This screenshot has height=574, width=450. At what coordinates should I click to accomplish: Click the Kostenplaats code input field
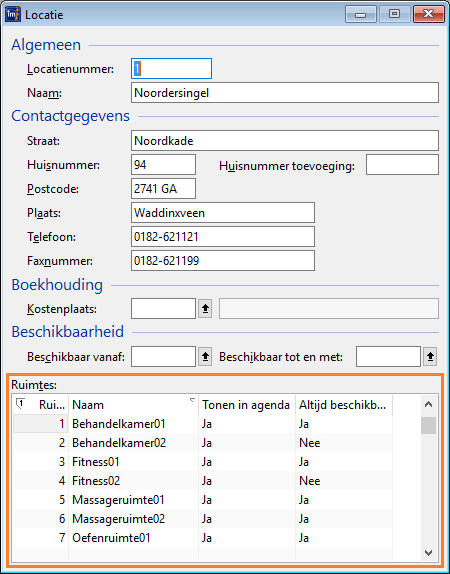pos(163,309)
